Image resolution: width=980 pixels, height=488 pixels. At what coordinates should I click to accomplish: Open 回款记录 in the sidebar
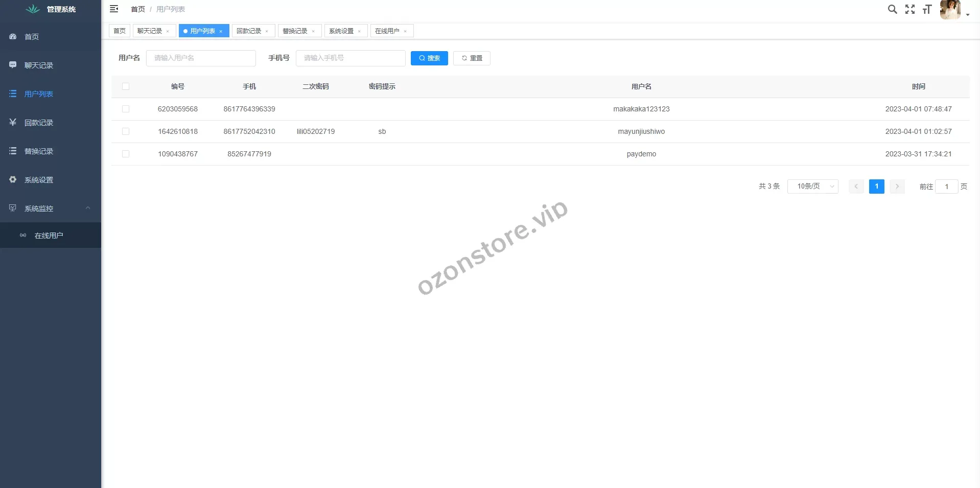(39, 123)
